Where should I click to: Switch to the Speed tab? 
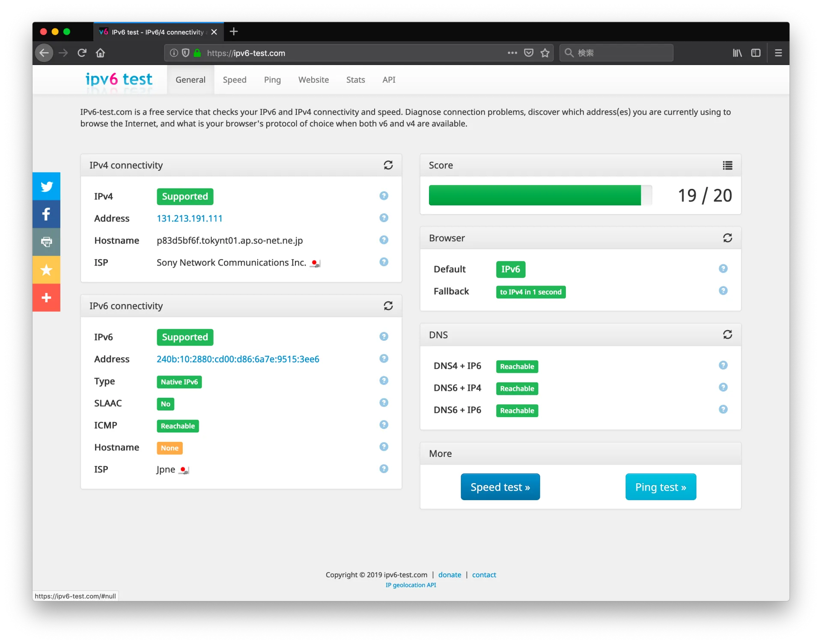234,80
